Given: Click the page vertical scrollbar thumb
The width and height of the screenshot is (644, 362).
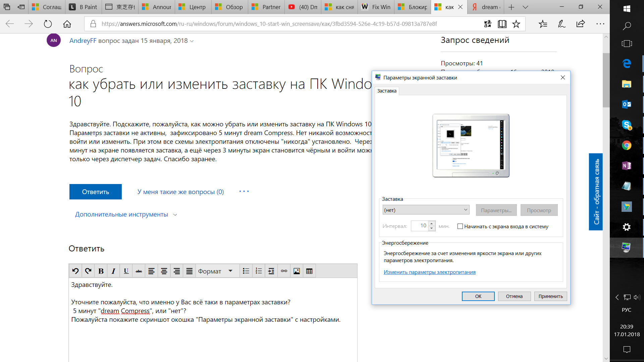Looking at the screenshot, I should [606, 80].
